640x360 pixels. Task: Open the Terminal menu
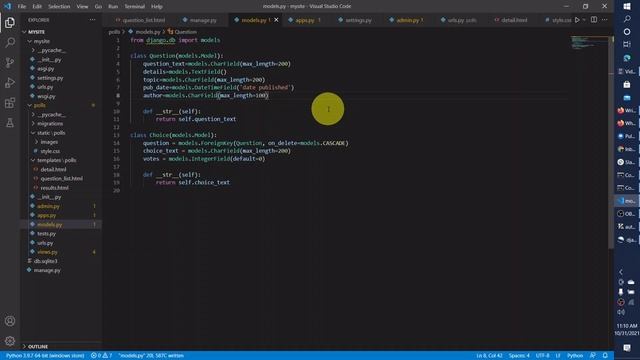(x=135, y=7)
